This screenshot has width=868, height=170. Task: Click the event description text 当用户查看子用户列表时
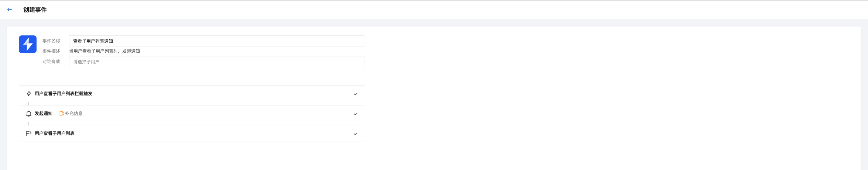[x=104, y=51]
